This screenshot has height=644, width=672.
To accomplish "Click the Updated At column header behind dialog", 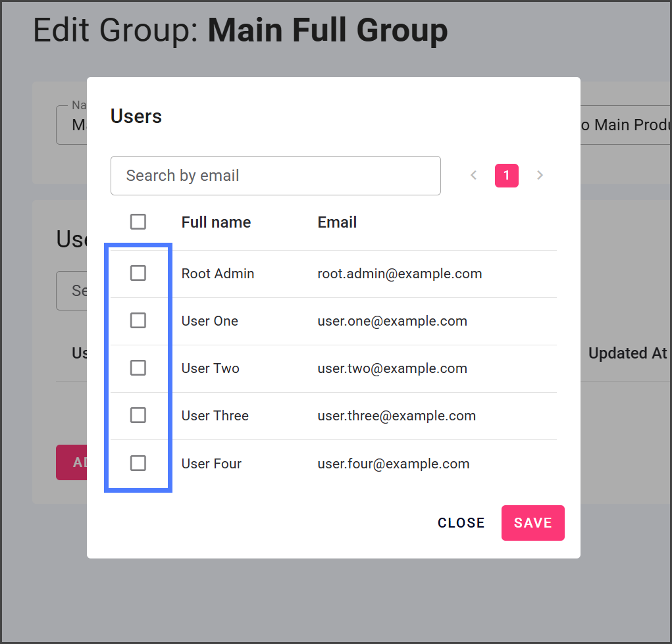I will (x=627, y=353).
